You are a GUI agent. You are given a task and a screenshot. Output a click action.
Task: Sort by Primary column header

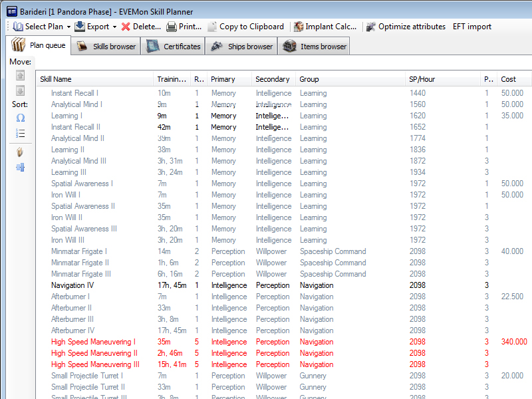click(x=229, y=79)
